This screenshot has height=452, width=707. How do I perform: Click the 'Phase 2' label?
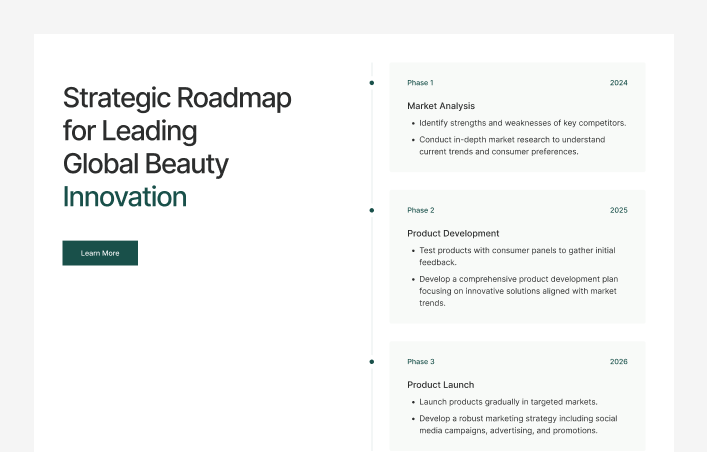tap(421, 210)
